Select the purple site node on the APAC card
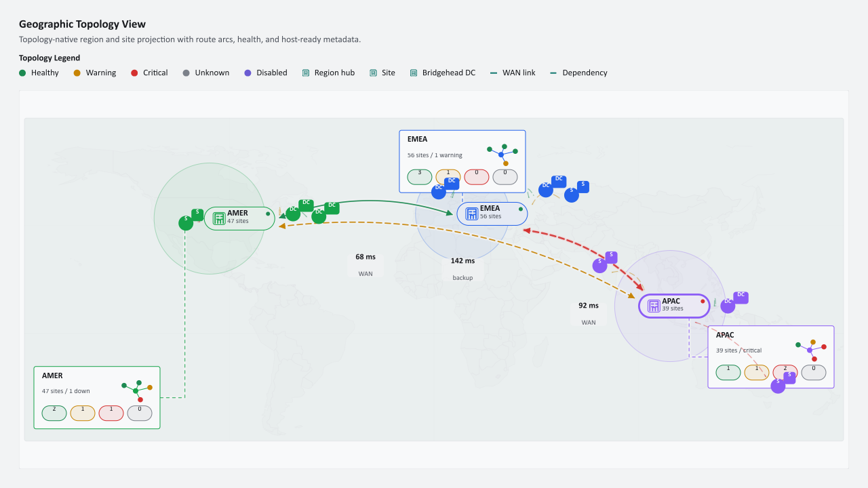868x488 pixels. pyautogui.click(x=778, y=386)
